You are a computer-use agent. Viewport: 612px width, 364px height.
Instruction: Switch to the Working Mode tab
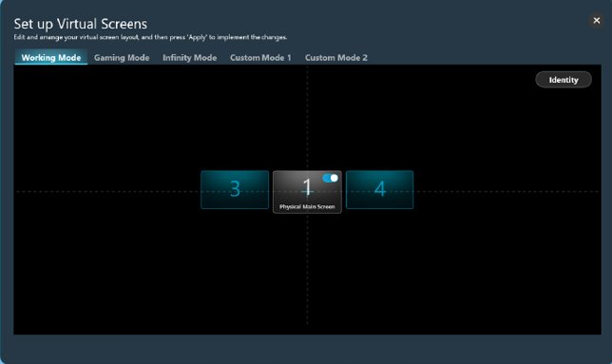[x=51, y=57]
